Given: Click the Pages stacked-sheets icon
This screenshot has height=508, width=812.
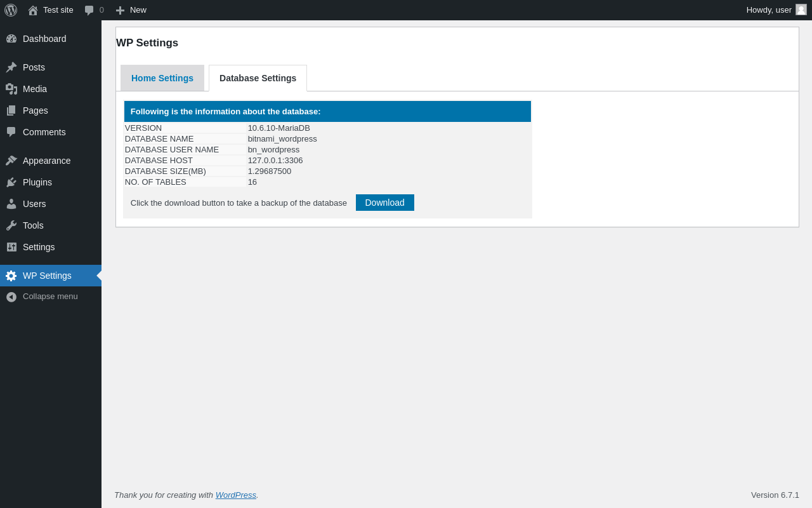Looking at the screenshot, I should click(x=11, y=110).
